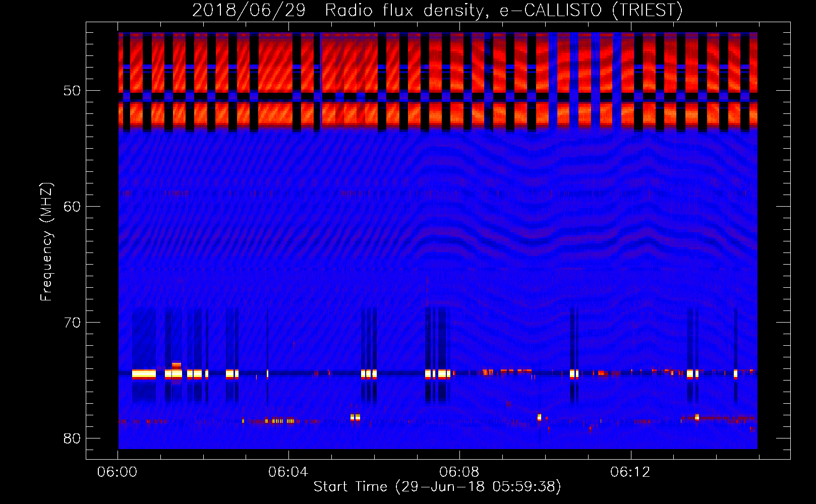The image size is (816, 504).
Task: Click the 70 frequency tick label
Action: (x=73, y=323)
